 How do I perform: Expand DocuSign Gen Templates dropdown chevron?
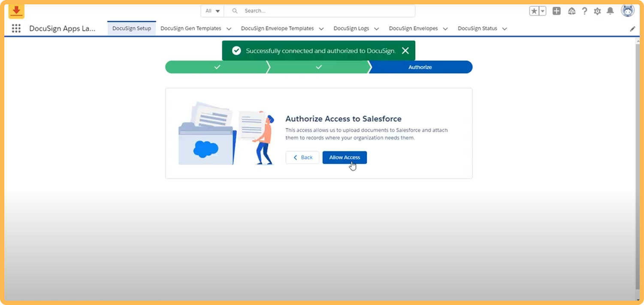229,29
